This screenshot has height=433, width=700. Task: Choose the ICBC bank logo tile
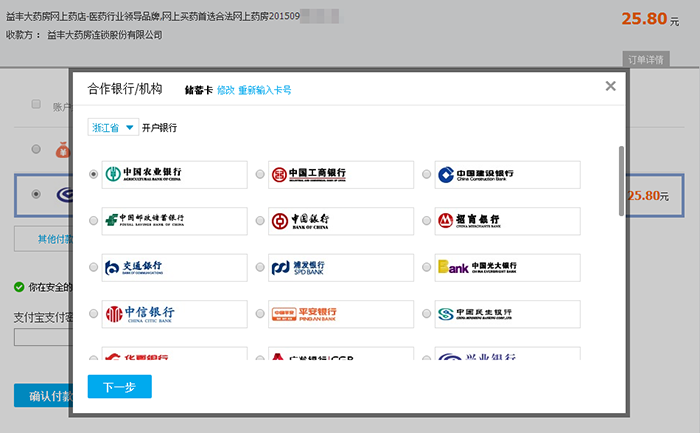pyautogui.click(x=341, y=175)
